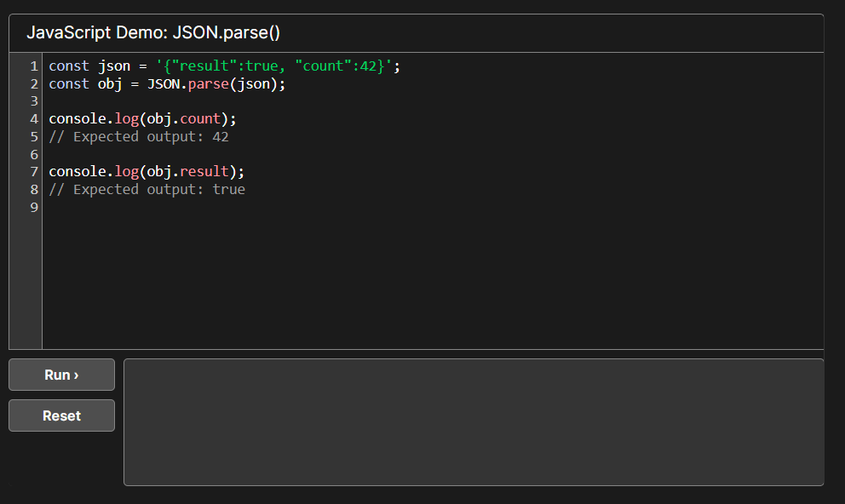Screen dimensions: 845x504
Task: Click line number 9 in the gutter
Action: [x=34, y=208]
